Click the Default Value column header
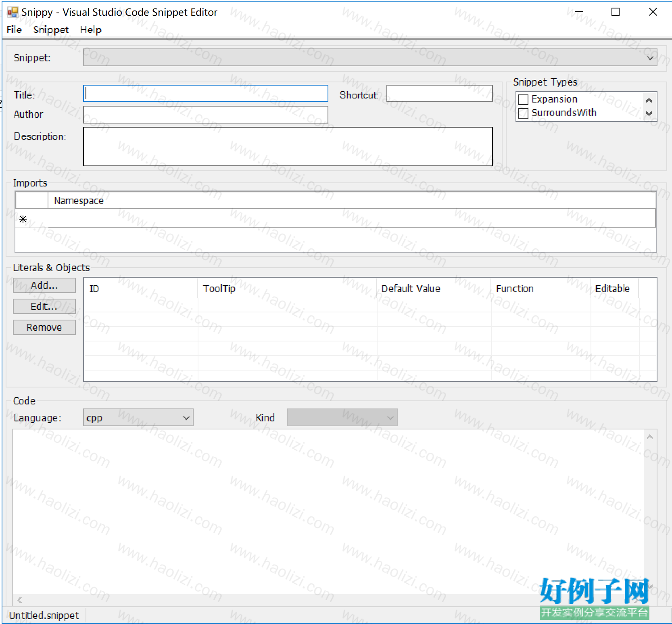672x624 pixels. (434, 289)
